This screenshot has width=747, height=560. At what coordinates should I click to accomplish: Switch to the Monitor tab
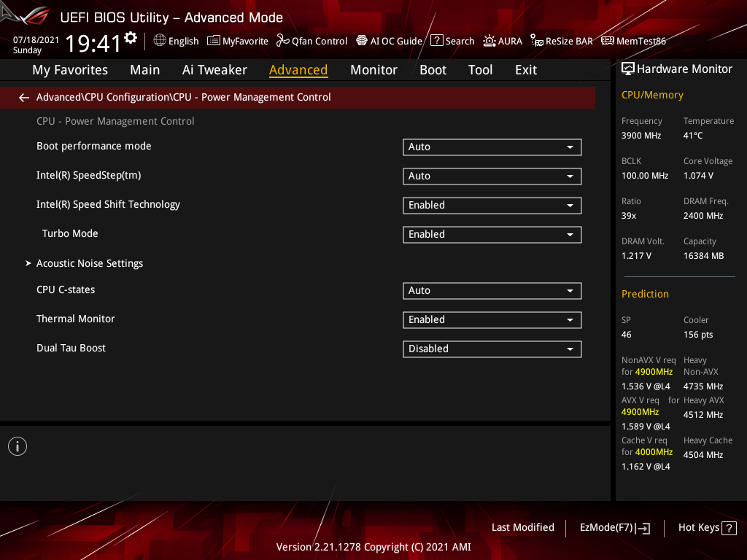click(373, 69)
